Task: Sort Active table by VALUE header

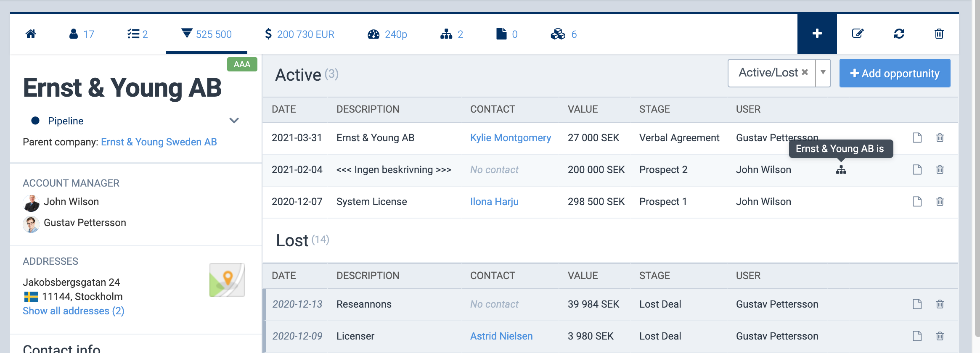Action: coord(583,109)
